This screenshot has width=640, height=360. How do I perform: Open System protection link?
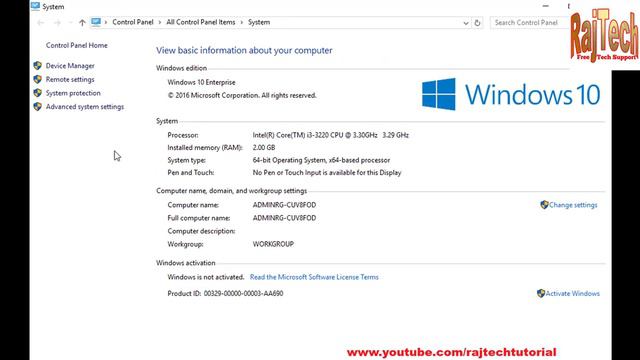73,93
